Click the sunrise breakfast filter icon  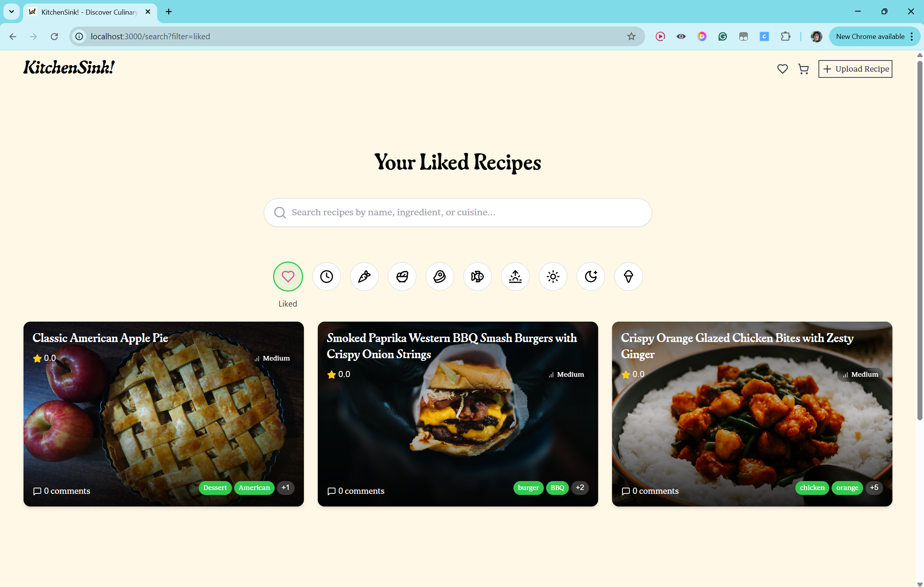tap(515, 276)
